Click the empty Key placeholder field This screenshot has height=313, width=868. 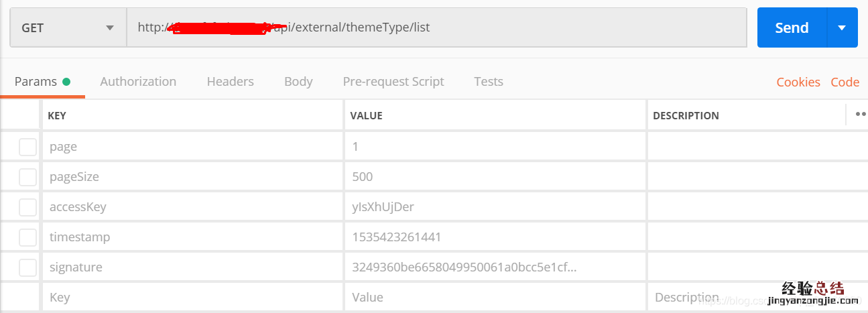click(x=193, y=298)
